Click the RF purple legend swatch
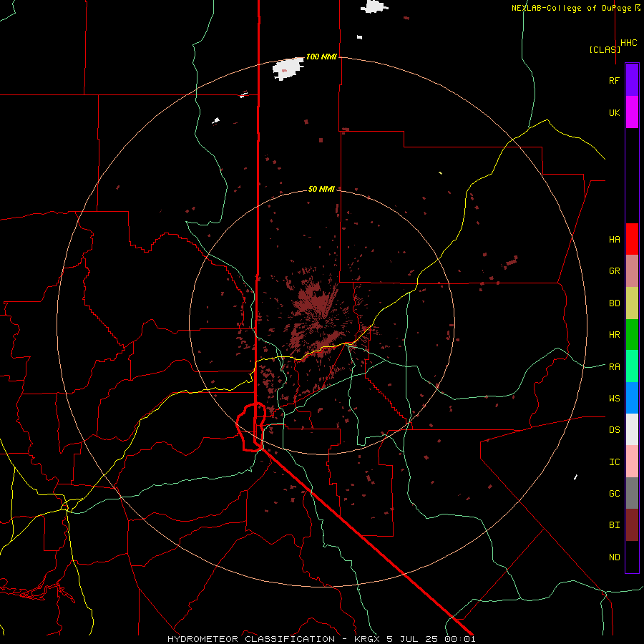Viewport: 644px width, 644px height. pyautogui.click(x=632, y=80)
